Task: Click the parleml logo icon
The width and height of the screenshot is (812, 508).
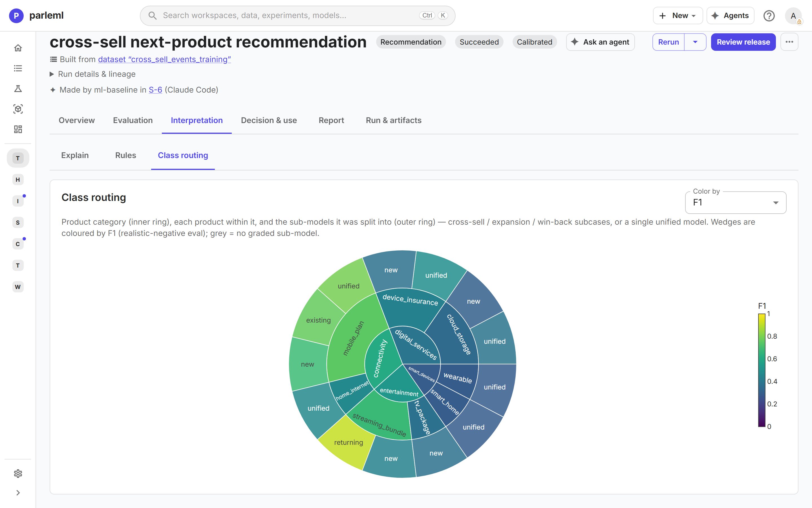Action: [16, 16]
